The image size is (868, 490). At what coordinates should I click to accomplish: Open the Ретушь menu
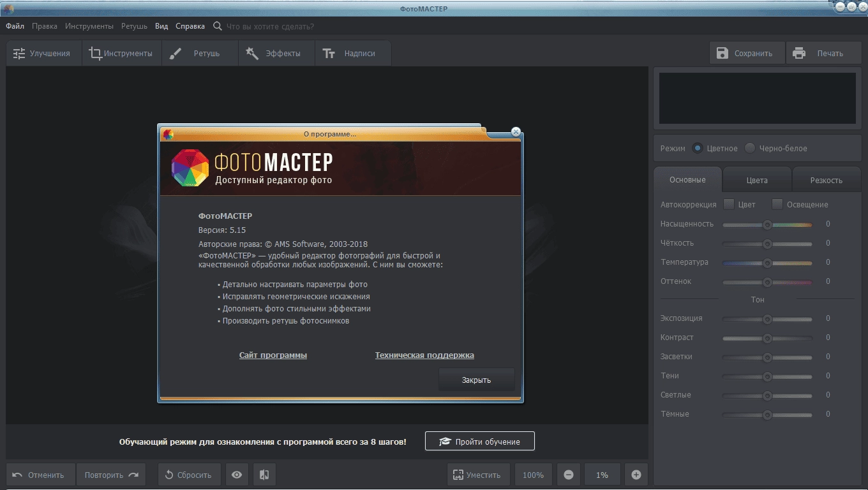pos(134,26)
